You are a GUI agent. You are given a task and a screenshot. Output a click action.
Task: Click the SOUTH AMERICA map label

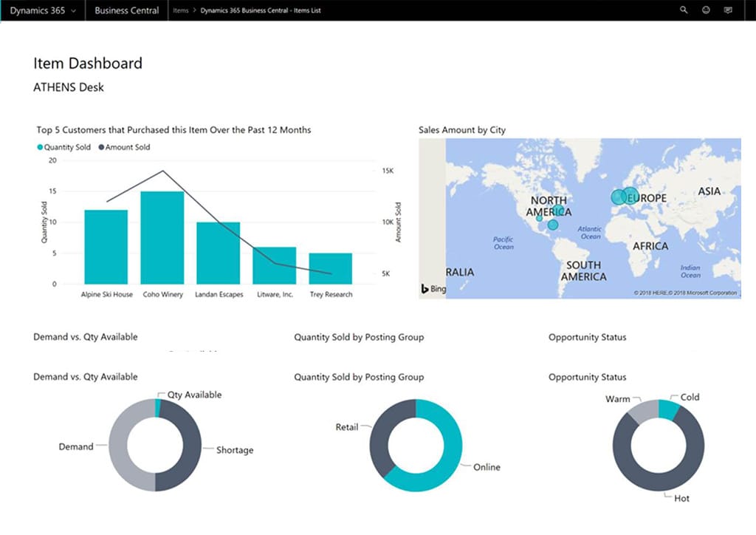[583, 270]
